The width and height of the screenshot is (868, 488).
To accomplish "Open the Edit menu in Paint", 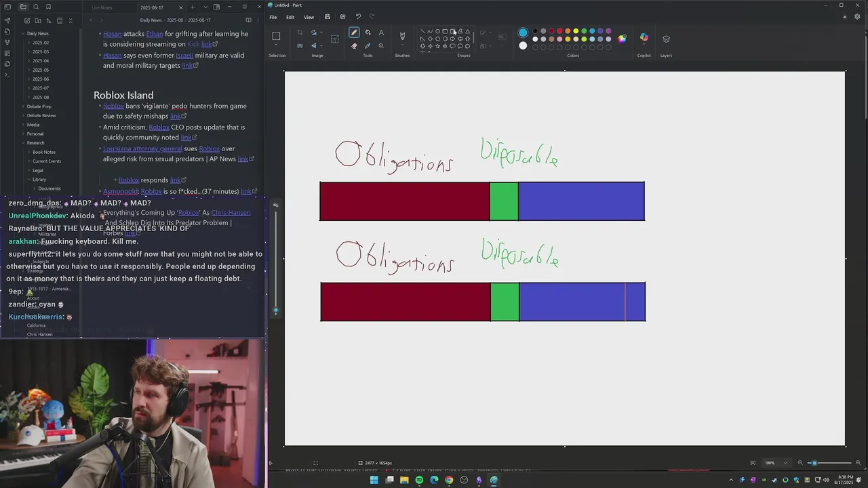I will (290, 17).
